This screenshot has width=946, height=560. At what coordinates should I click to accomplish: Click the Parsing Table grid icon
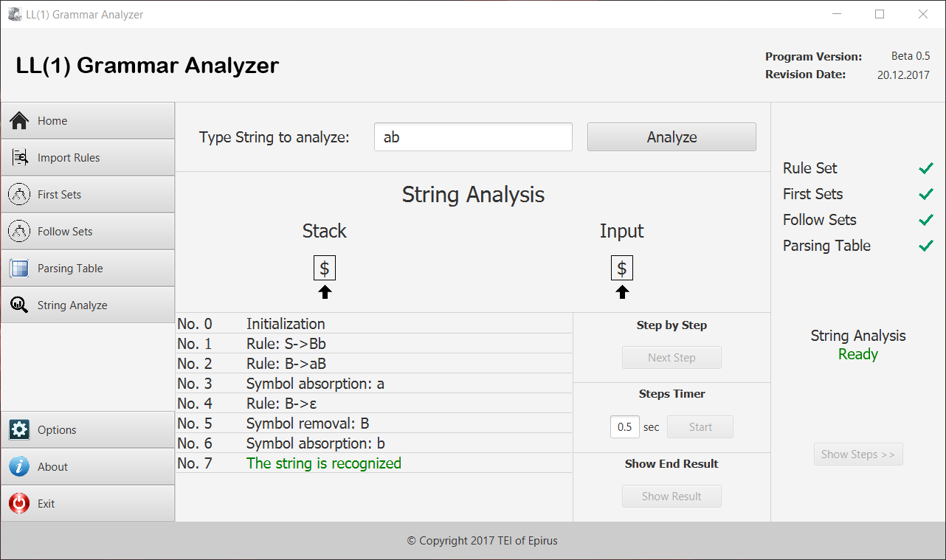pyautogui.click(x=19, y=269)
